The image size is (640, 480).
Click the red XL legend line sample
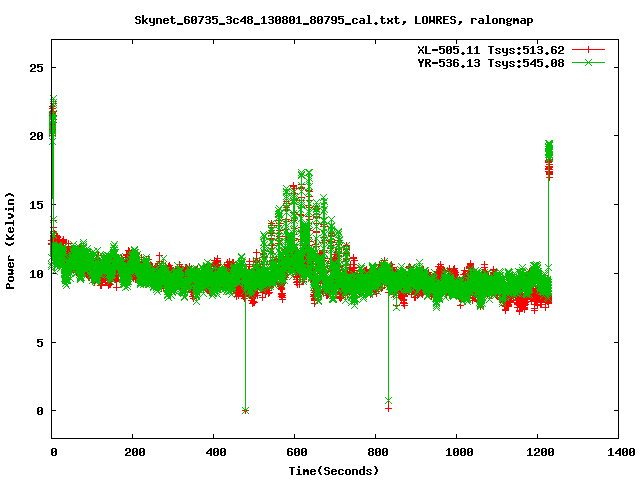pyautogui.click(x=588, y=50)
